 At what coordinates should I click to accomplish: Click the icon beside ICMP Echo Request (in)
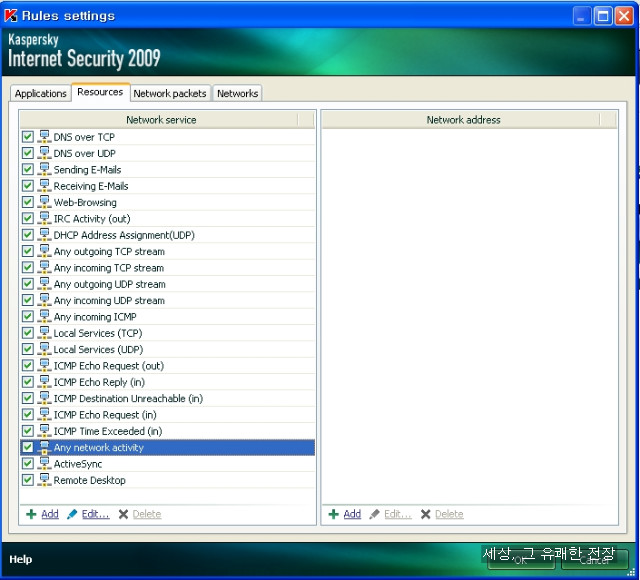(x=44, y=414)
